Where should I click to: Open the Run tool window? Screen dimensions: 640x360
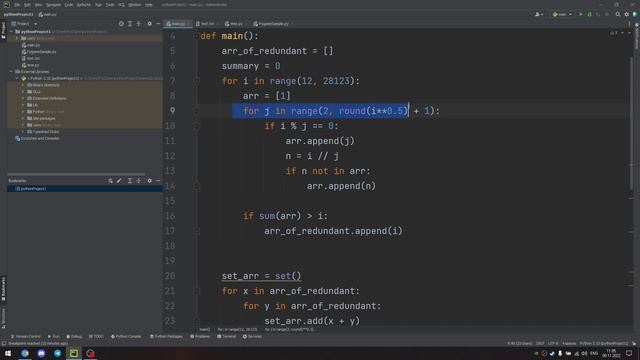(x=53, y=336)
